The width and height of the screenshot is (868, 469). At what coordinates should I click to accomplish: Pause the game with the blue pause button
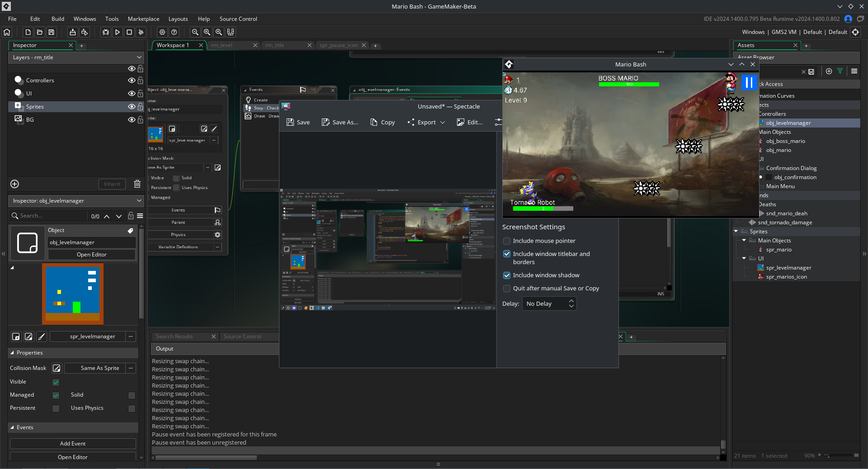coord(749,82)
